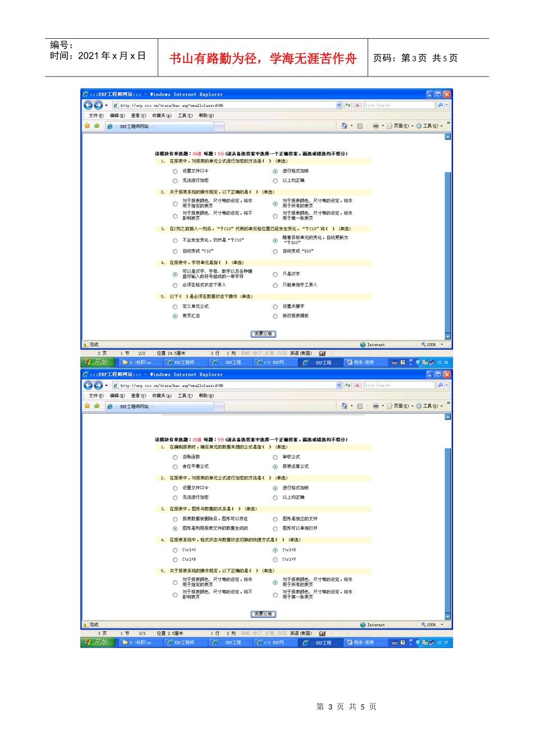534x756 pixels.
Task: Select the 总账函数 radio option
Action: click(175, 457)
